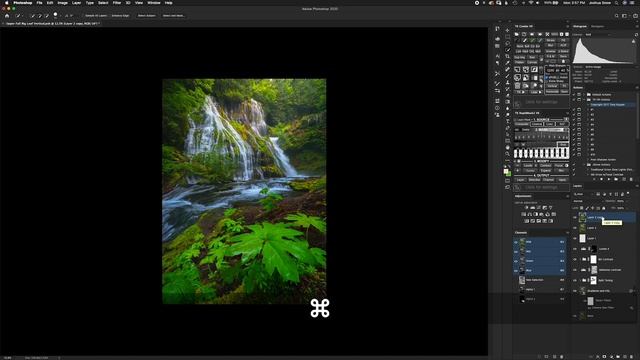Open the Layers Kind filter dropdown
Image resolution: width=640 pixels, height=360 pixels.
click(x=584, y=194)
